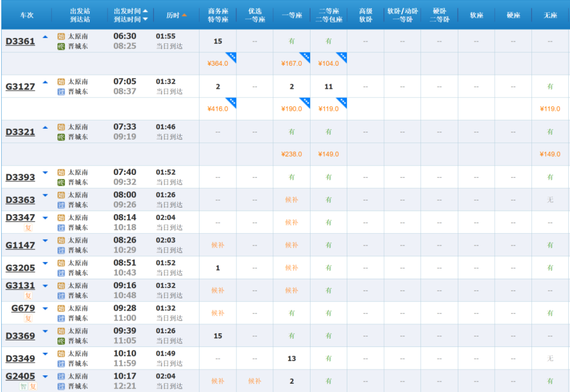Click 候补 for G3205 first class
The image size is (570, 392).
click(292, 268)
